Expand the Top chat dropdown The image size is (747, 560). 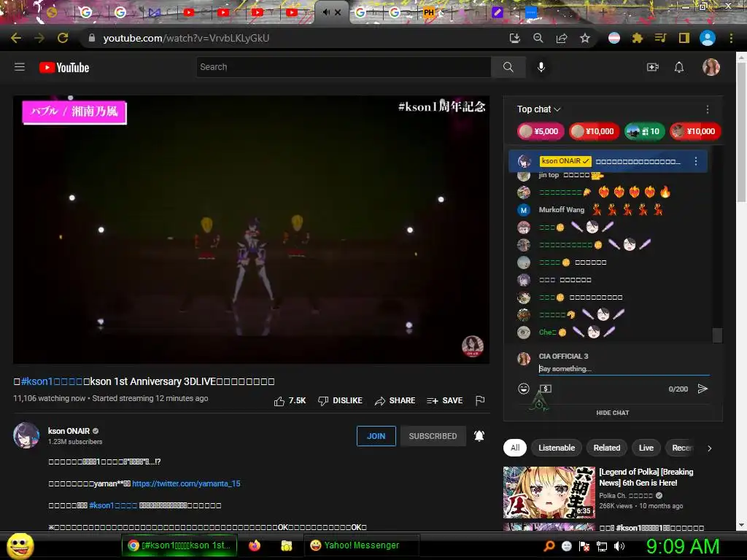tap(539, 109)
